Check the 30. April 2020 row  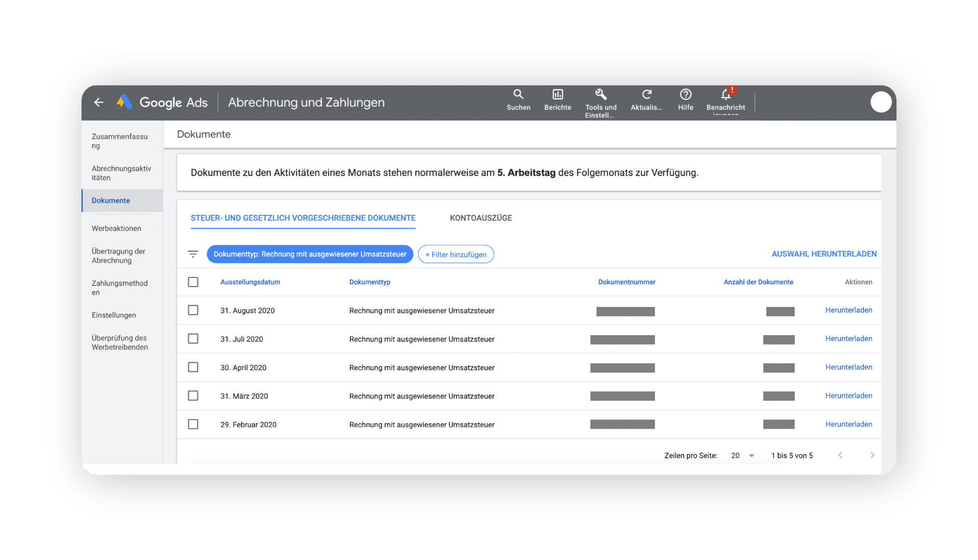(193, 367)
